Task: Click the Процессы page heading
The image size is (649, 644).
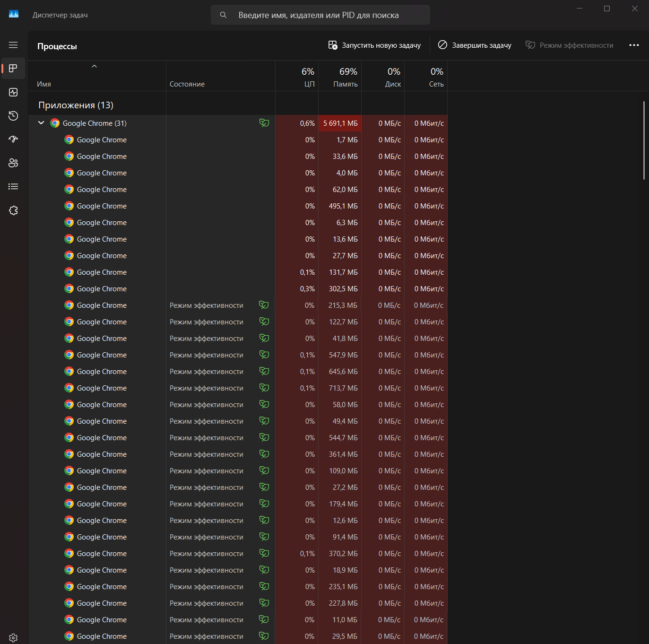Action: coord(57,46)
